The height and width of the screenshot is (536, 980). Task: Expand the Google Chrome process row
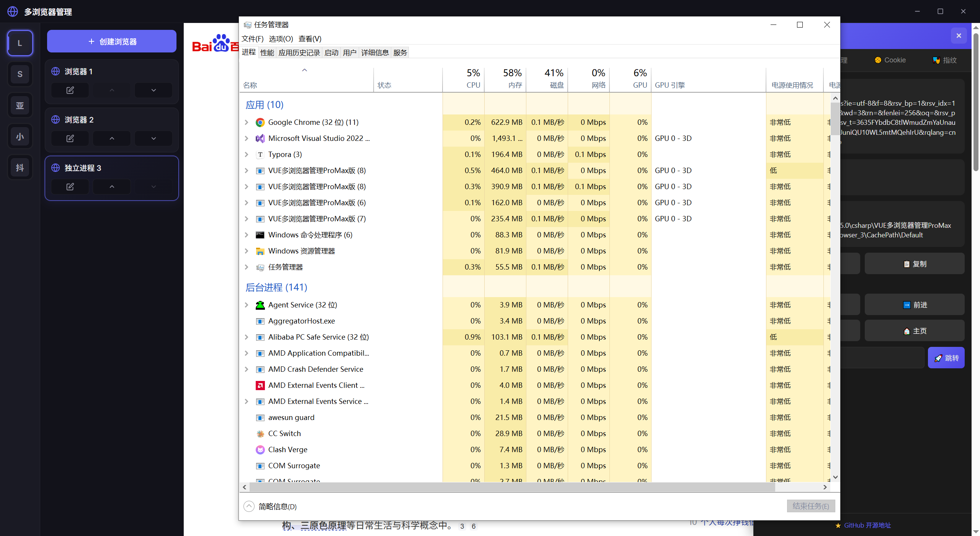[246, 122]
